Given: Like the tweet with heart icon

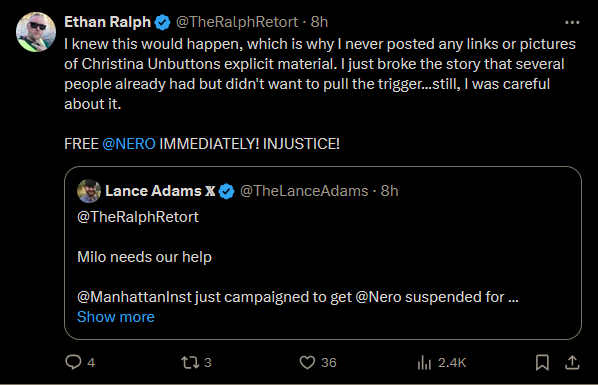Looking at the screenshot, I should click(307, 362).
